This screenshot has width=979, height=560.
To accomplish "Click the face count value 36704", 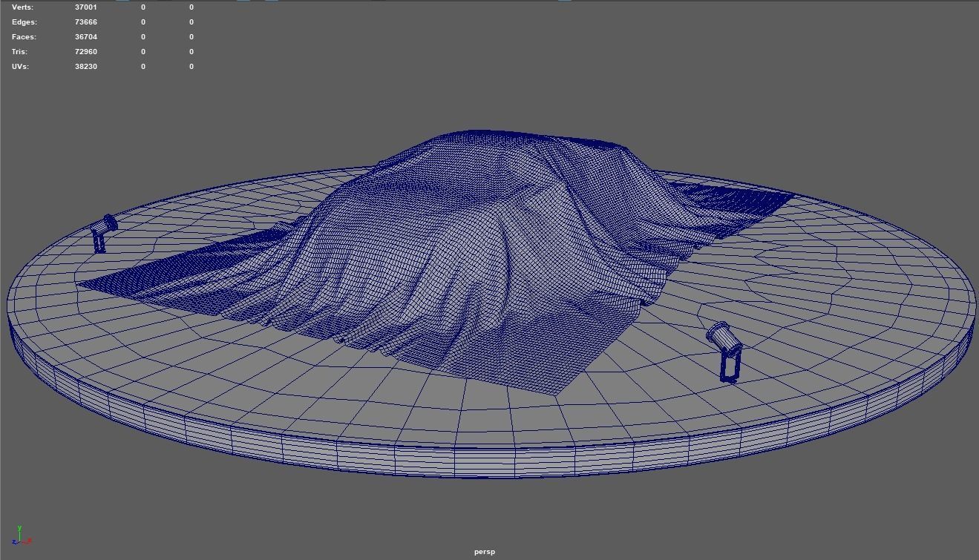I will (x=86, y=37).
